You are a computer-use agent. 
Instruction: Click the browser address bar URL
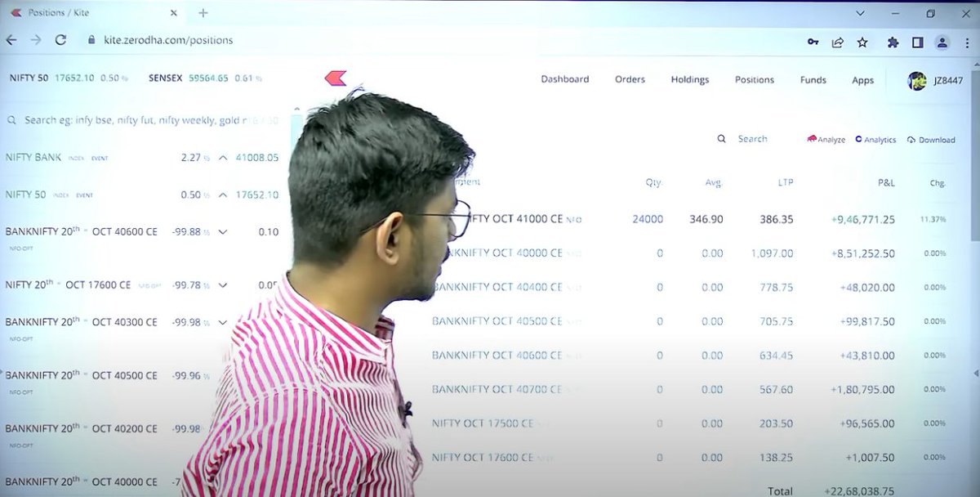[x=168, y=40]
